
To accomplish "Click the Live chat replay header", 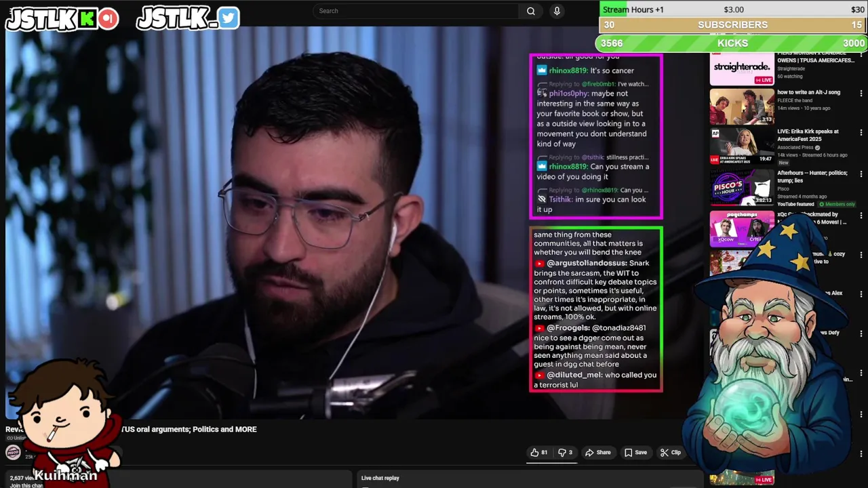I will point(380,478).
